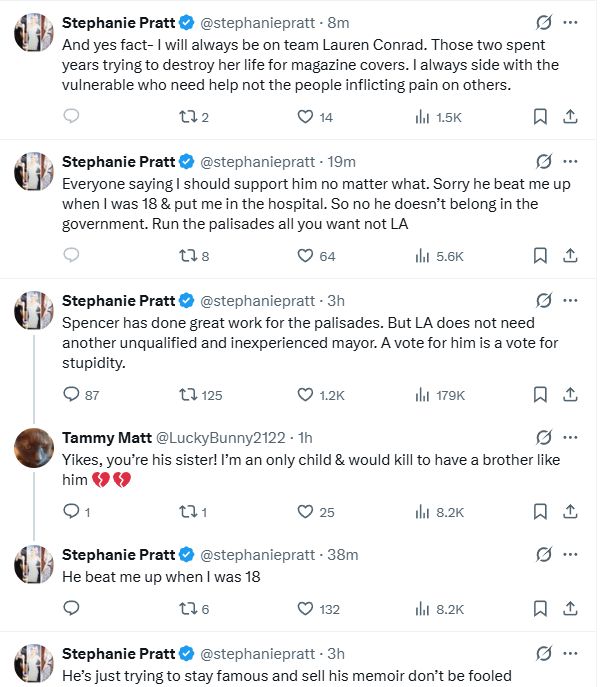Bookmark the Lauren Conrad tweet
The height and width of the screenshot is (687, 604).
click(x=540, y=117)
